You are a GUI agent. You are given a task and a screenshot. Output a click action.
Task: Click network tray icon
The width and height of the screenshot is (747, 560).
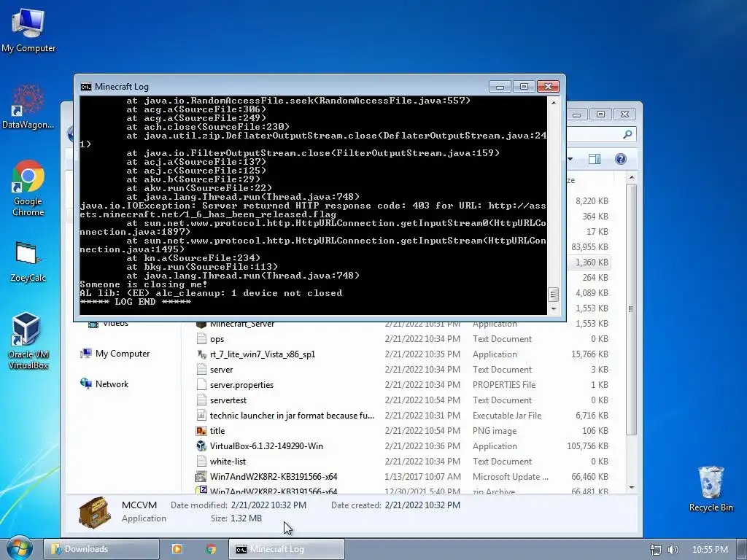click(x=656, y=550)
